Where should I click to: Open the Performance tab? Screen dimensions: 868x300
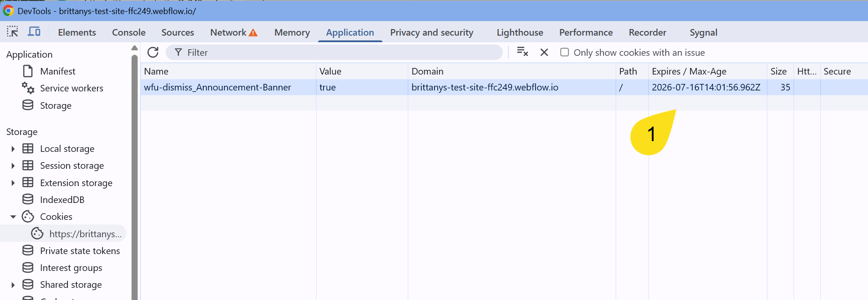(586, 32)
